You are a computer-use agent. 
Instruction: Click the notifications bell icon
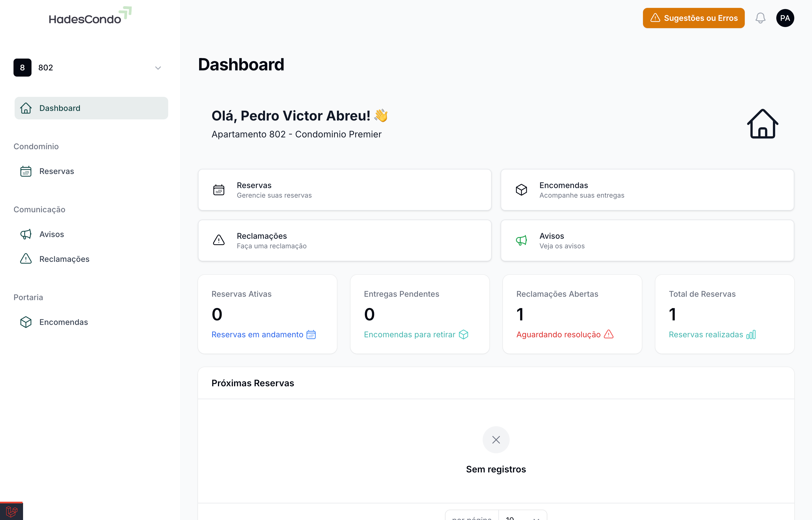coord(760,18)
